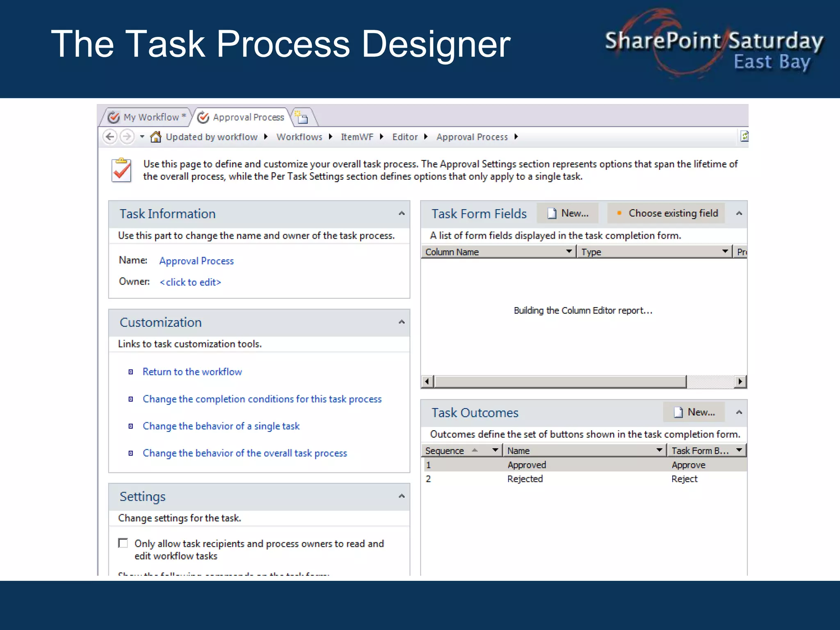Screen dimensions: 840x630
Task: Click the Workflows breadcrumb item
Action: (299, 137)
